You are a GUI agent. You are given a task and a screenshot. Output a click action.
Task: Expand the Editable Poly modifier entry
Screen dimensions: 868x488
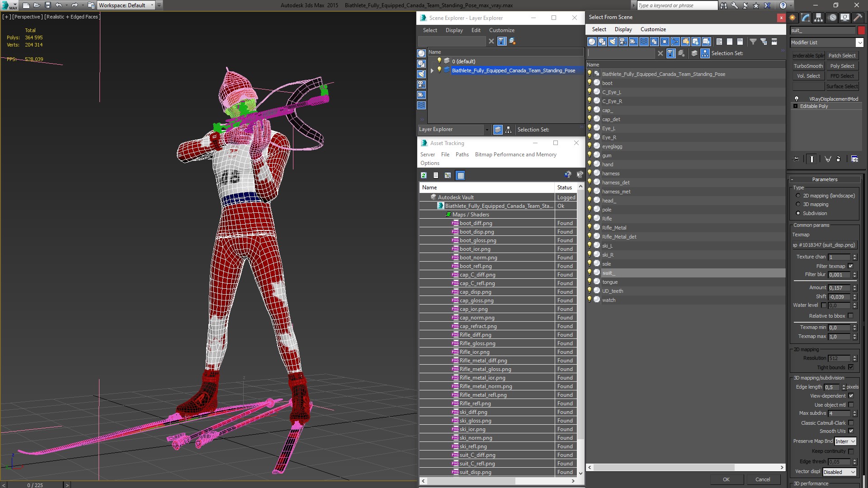pos(796,106)
